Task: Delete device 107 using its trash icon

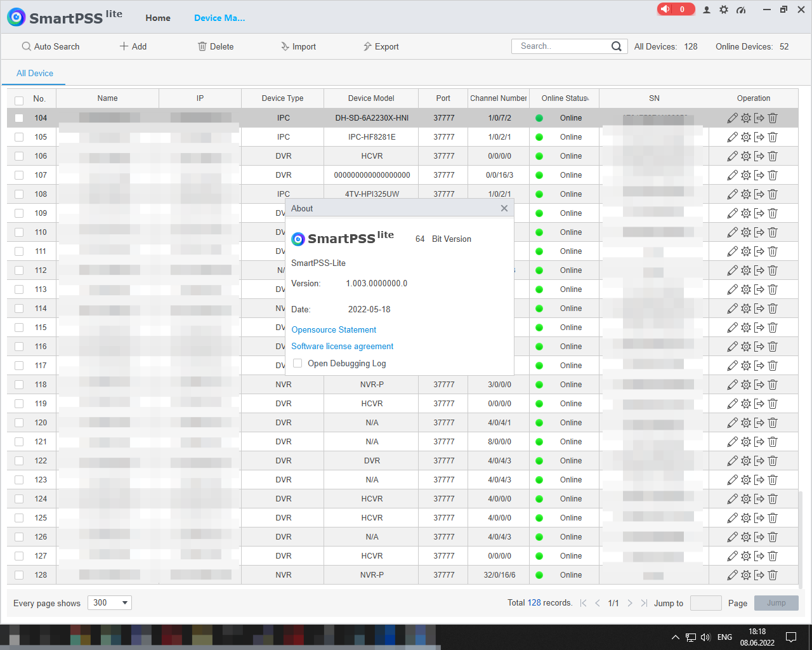Action: point(773,175)
